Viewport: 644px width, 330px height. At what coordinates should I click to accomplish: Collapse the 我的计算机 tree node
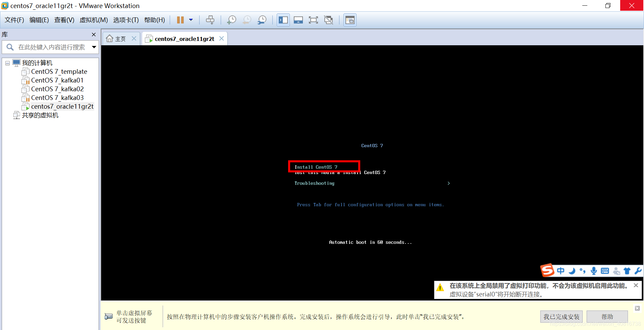point(7,63)
